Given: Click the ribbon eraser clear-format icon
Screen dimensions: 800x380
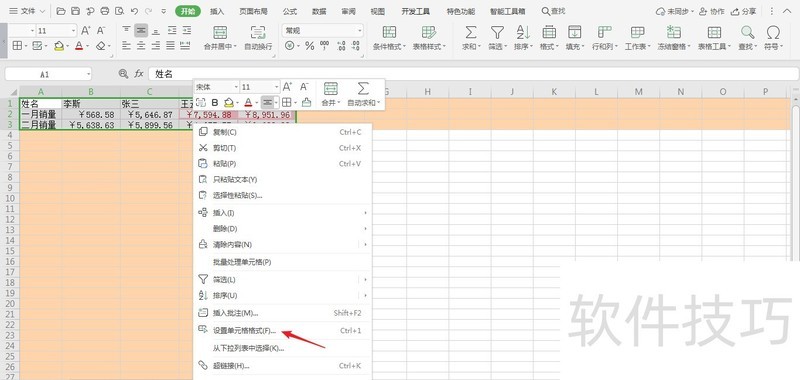Looking at the screenshot, I should (101, 46).
